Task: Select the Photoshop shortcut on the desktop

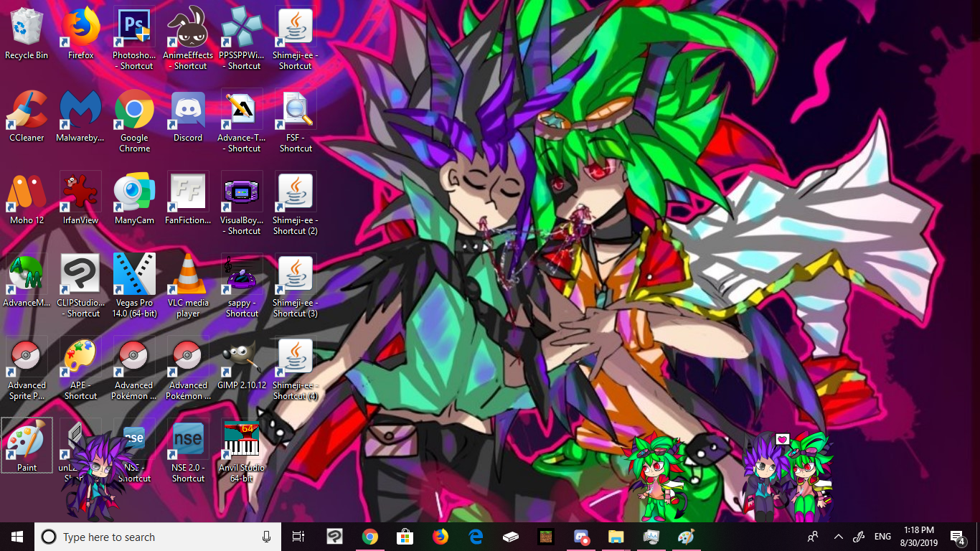Action: click(134, 39)
